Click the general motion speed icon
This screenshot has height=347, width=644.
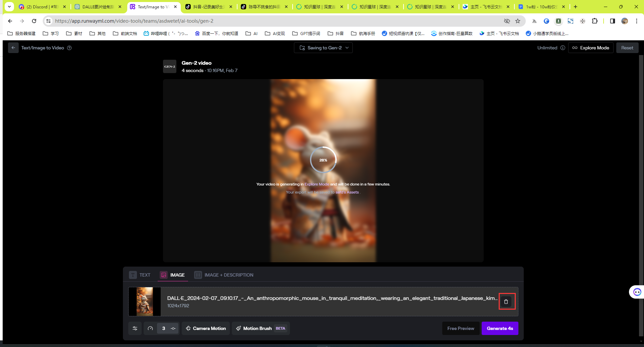150,328
